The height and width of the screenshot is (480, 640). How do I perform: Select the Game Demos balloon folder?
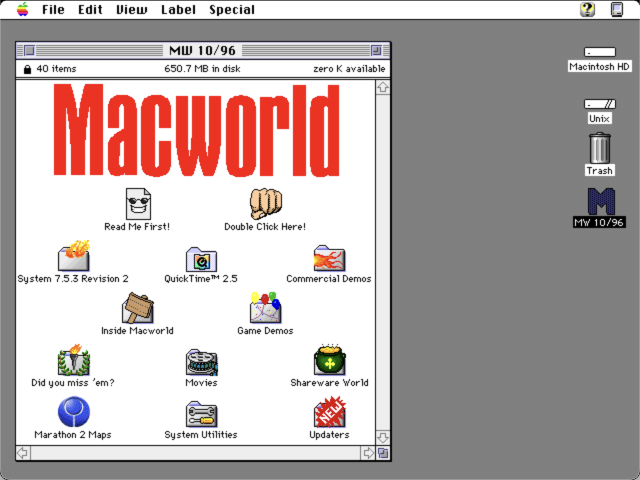tap(265, 308)
